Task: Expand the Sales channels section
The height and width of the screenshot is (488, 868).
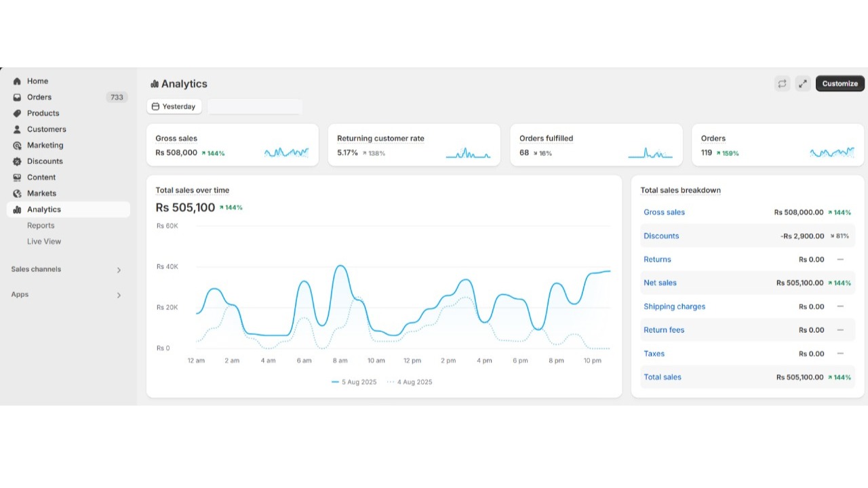Action: [119, 270]
